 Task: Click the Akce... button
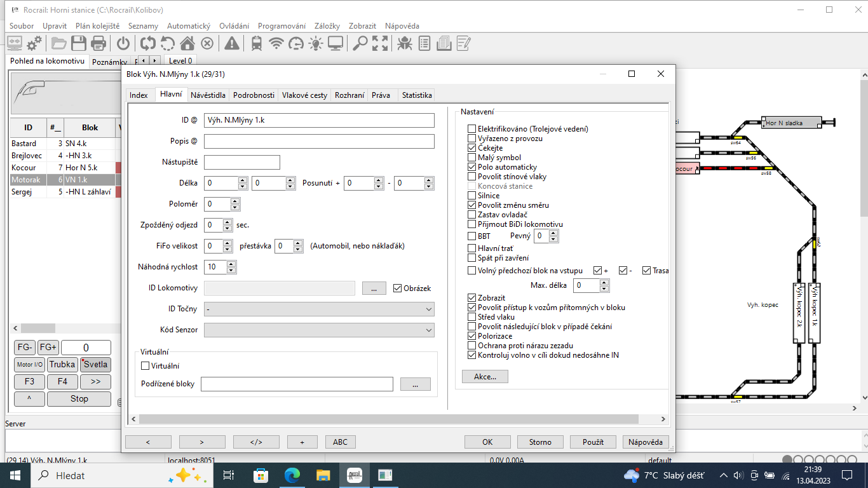[x=485, y=377]
